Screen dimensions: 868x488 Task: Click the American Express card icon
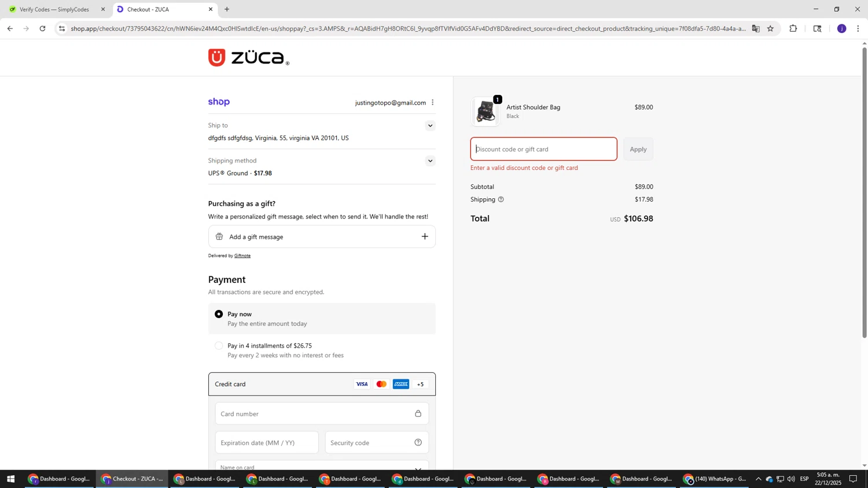(401, 385)
